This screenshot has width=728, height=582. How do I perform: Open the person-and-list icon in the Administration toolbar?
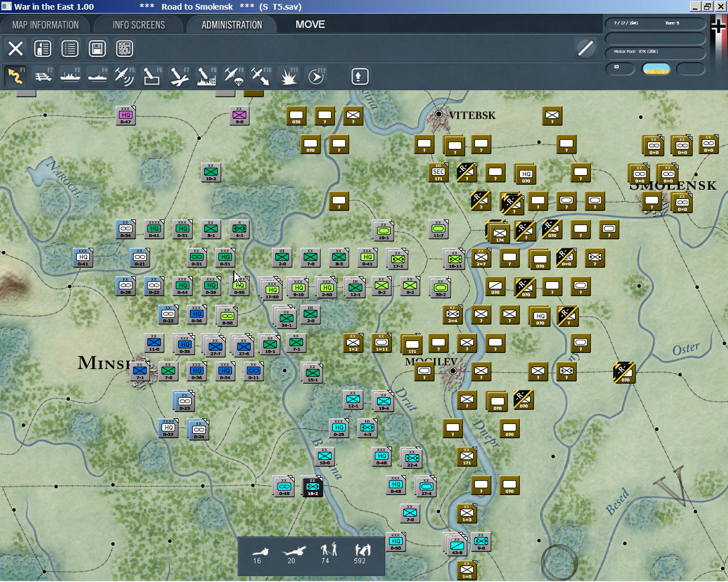pos(43,48)
